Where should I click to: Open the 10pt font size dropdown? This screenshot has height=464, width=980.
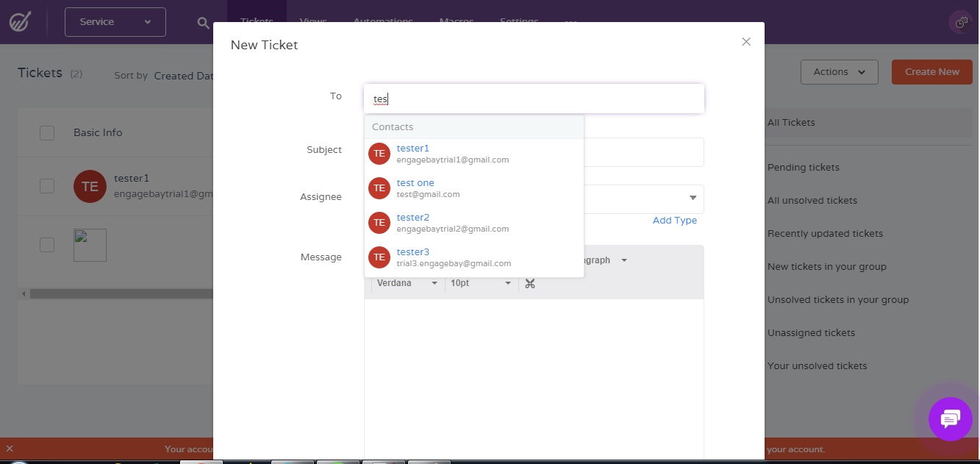[x=481, y=283]
